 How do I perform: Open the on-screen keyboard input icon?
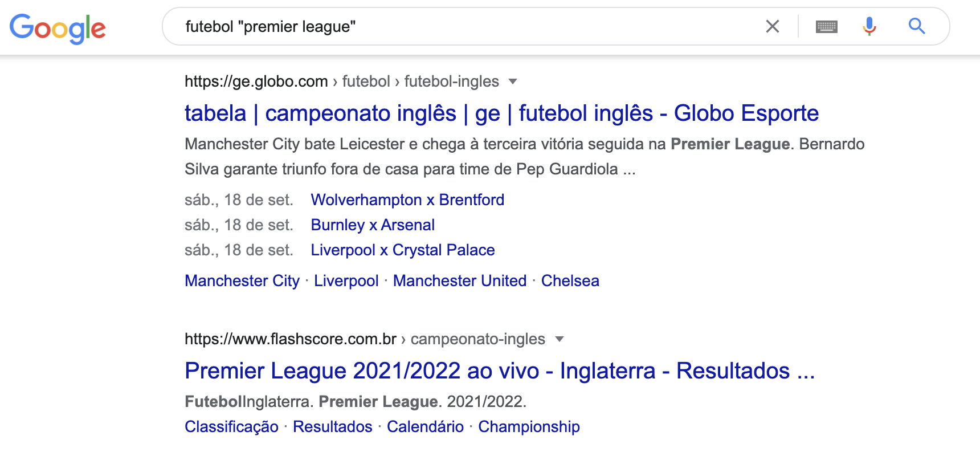coord(827,26)
